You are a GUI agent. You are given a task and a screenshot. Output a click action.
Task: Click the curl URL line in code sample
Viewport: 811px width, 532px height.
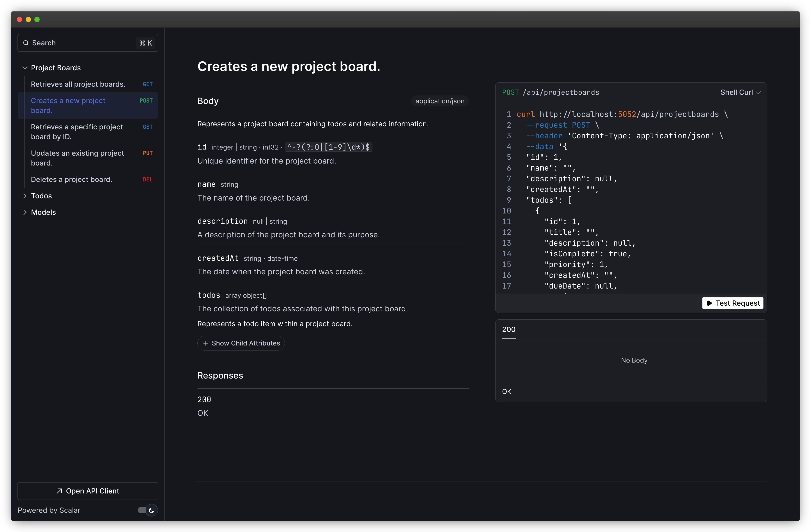coord(622,115)
